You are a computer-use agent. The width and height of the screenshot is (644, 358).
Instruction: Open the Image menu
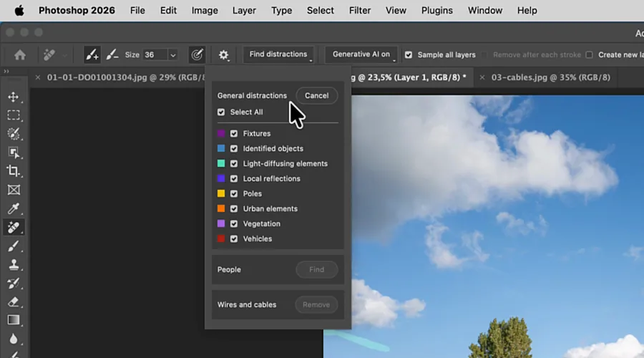[x=205, y=11]
